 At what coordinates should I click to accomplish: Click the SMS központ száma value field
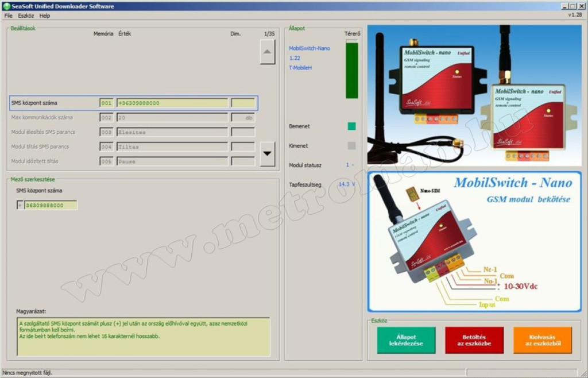click(x=172, y=103)
